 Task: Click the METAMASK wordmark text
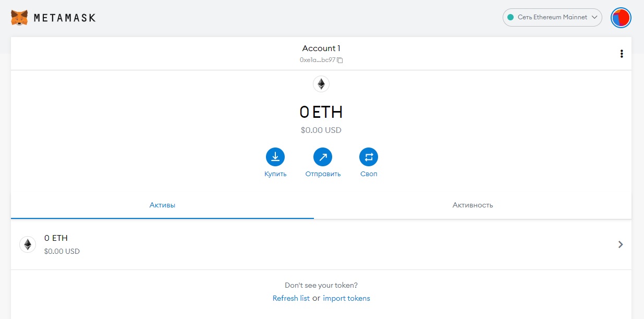[x=65, y=18]
